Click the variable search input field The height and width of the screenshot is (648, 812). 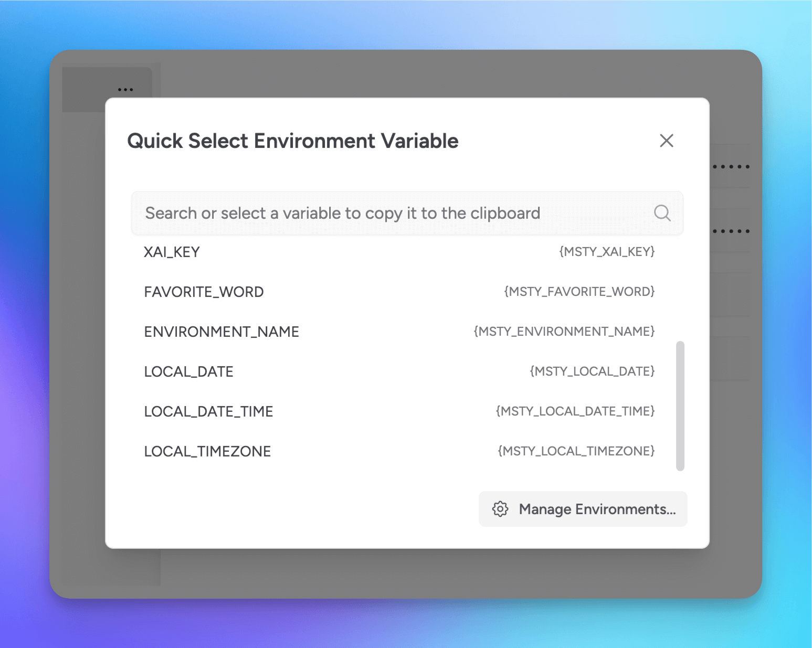[x=367, y=213]
